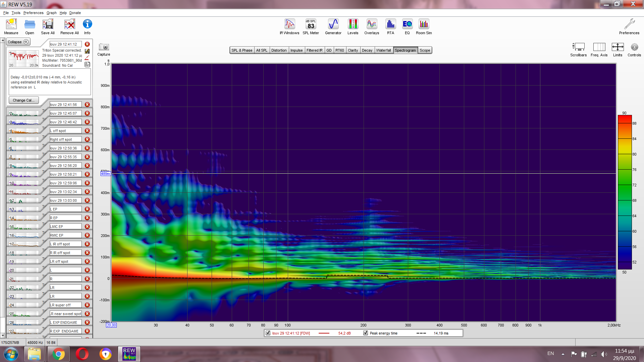Open the Info panel icon
Image resolution: width=644 pixels, height=362 pixels.
(87, 27)
